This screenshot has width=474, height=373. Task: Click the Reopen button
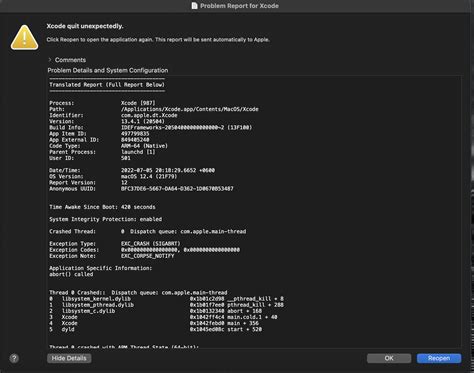pyautogui.click(x=439, y=358)
